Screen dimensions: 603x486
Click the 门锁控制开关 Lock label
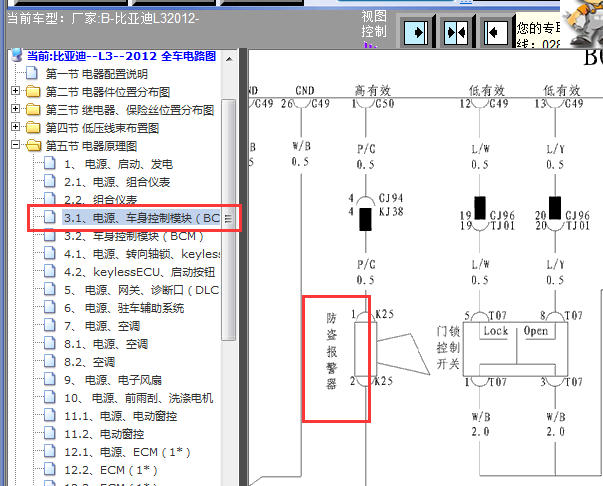(x=495, y=331)
